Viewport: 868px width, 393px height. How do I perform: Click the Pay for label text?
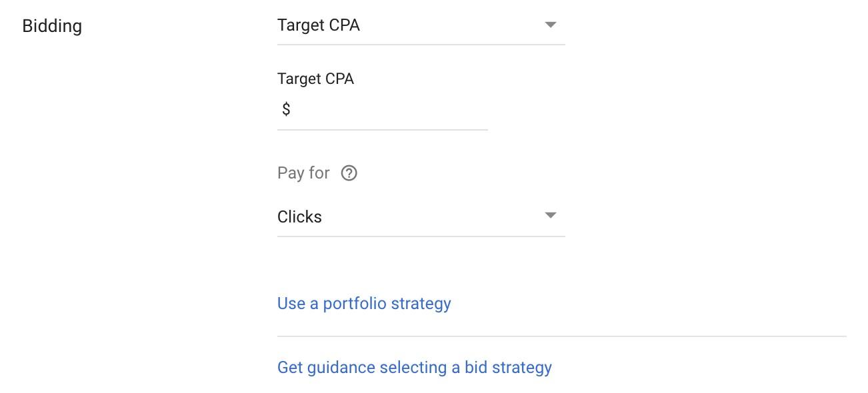[x=303, y=173]
